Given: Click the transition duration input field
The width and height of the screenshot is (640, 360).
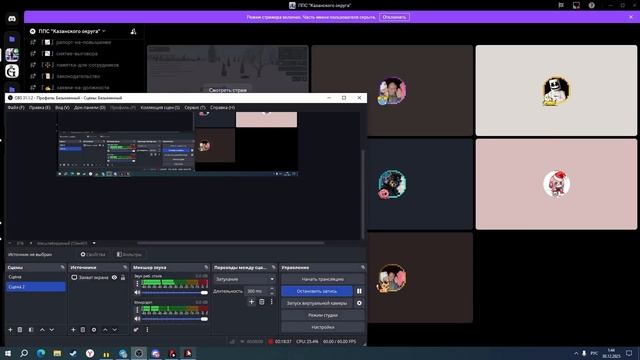Looking at the screenshot, I should coord(257,291).
